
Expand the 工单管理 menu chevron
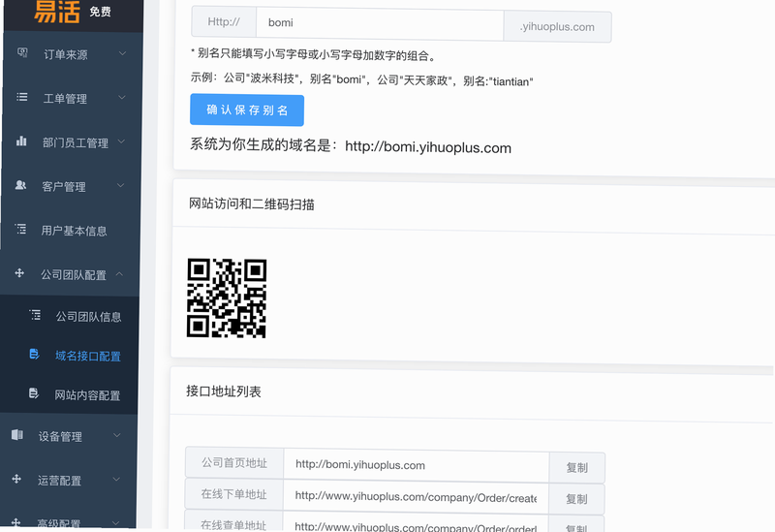pos(122,98)
